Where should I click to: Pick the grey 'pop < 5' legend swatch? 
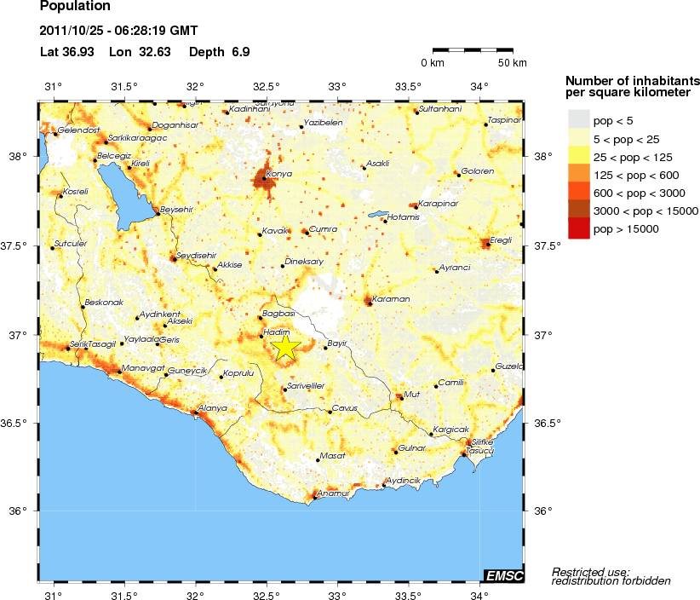579,120
